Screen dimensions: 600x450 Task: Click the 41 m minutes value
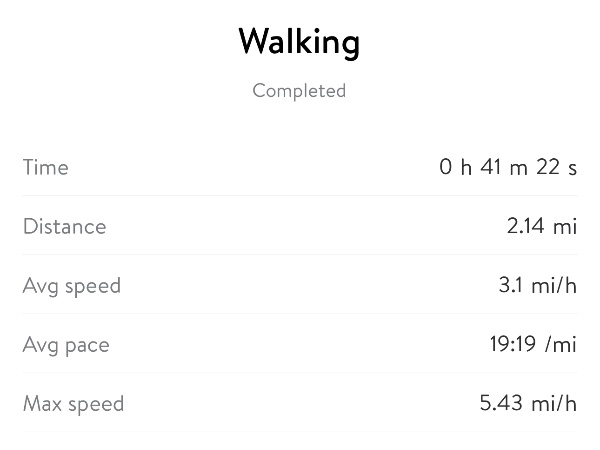(503, 167)
